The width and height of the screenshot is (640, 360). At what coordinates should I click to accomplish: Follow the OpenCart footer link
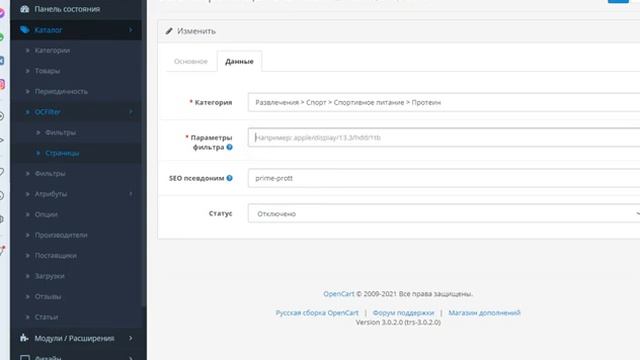pyautogui.click(x=339, y=294)
